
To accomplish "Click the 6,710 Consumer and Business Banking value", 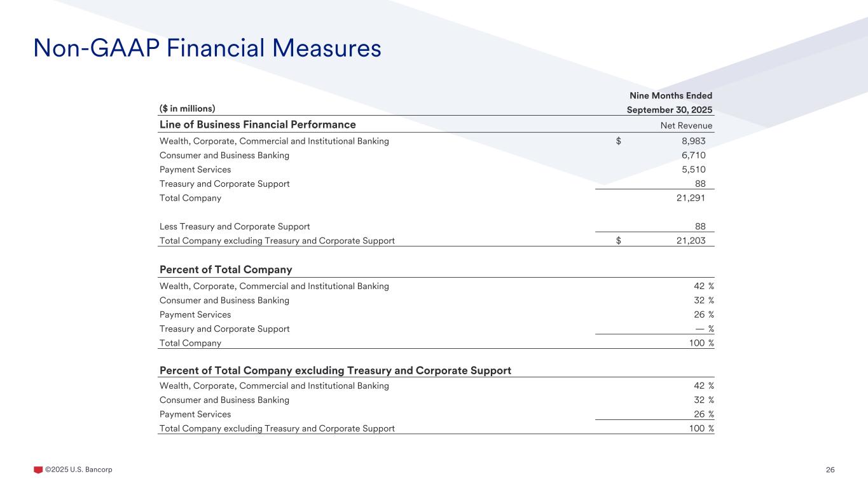I will point(693,156).
